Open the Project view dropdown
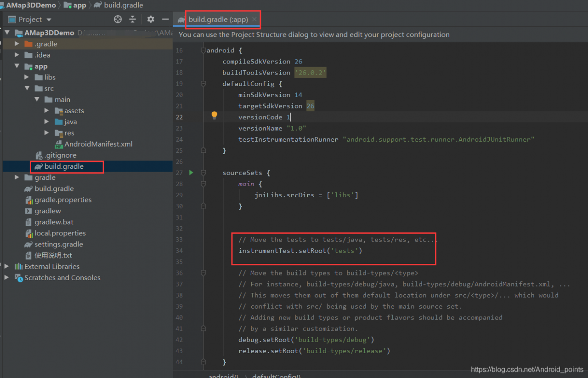The image size is (588, 378). coord(49,20)
